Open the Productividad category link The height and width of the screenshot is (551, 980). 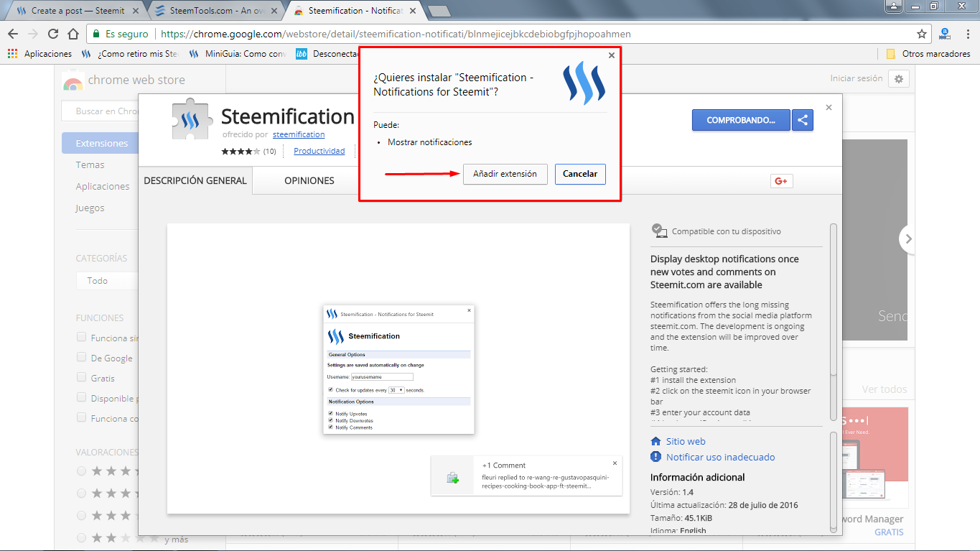[x=319, y=151]
